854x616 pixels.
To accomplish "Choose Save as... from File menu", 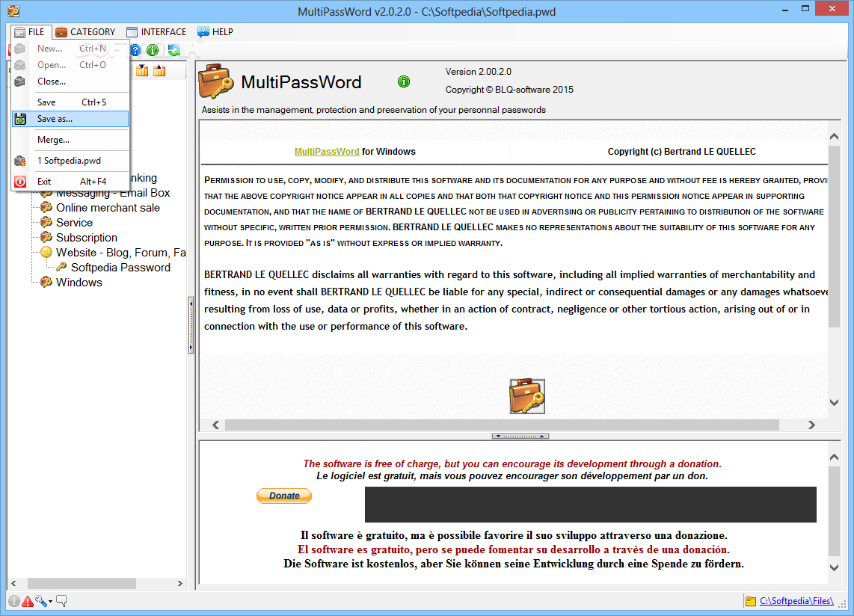I will click(70, 119).
